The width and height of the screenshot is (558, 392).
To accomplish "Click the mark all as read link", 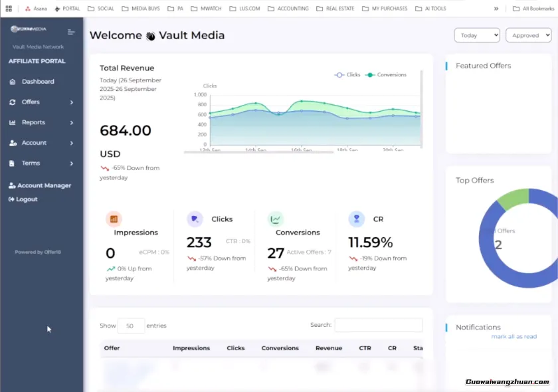I will coord(513,337).
